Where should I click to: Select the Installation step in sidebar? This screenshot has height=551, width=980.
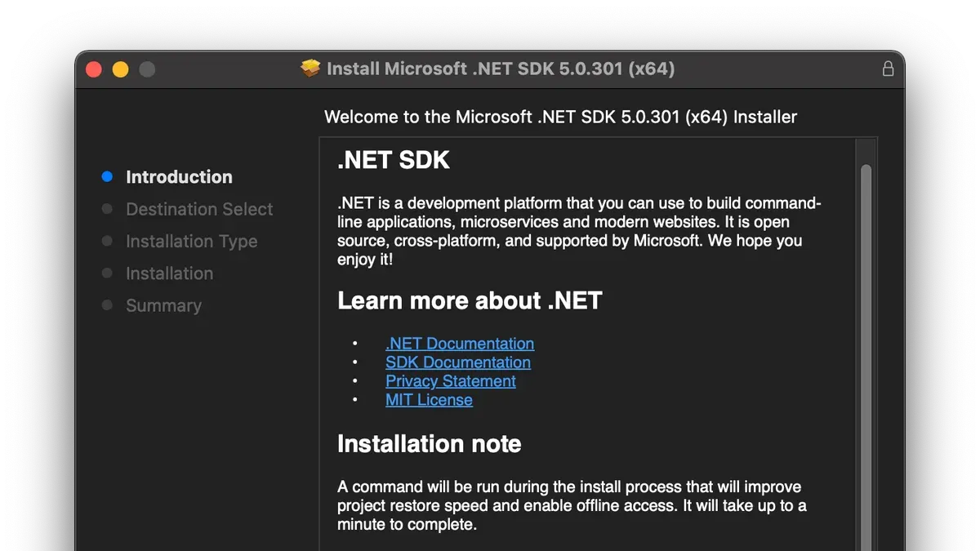point(169,273)
